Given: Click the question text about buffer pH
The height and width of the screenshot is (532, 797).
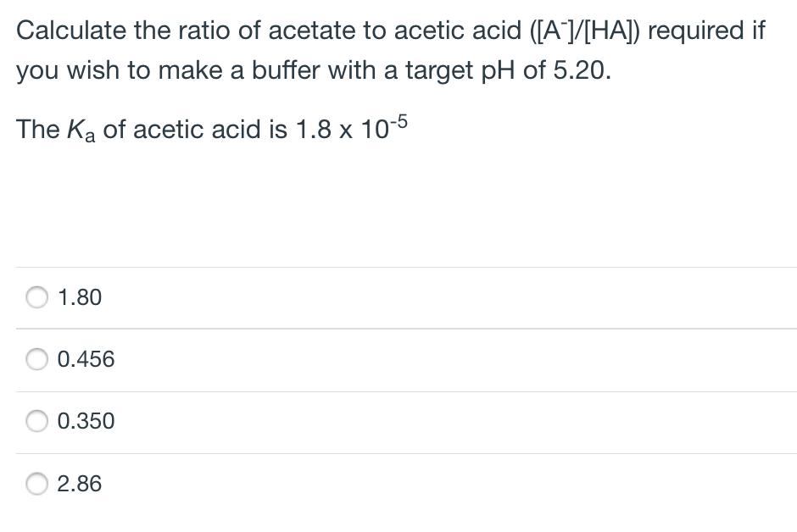Looking at the screenshot, I should click(390, 49).
